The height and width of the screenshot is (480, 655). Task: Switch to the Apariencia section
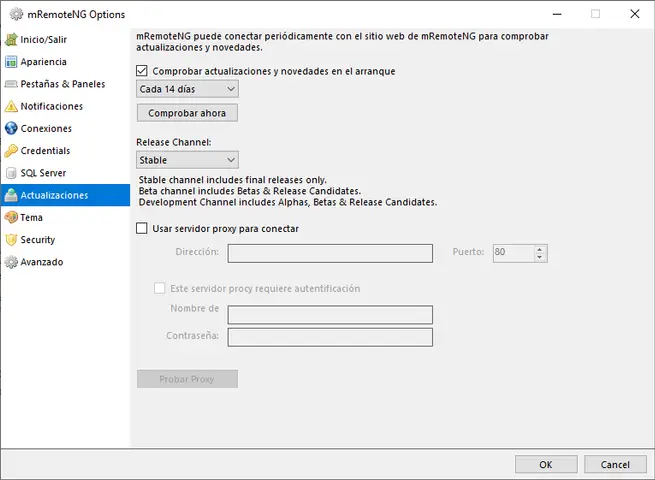coord(65,62)
